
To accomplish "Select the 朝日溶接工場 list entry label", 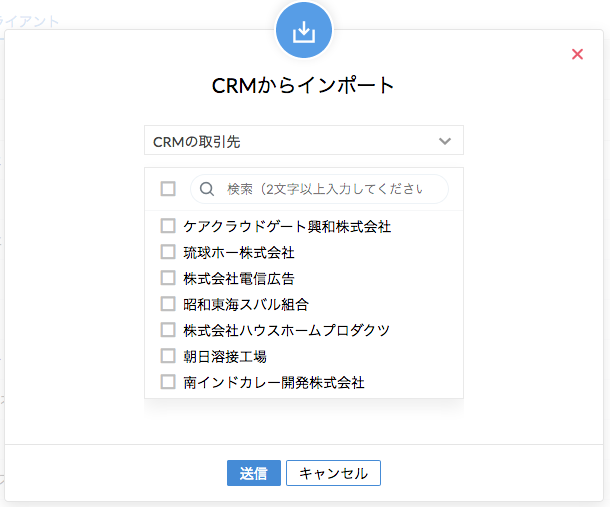I will coord(225,356).
